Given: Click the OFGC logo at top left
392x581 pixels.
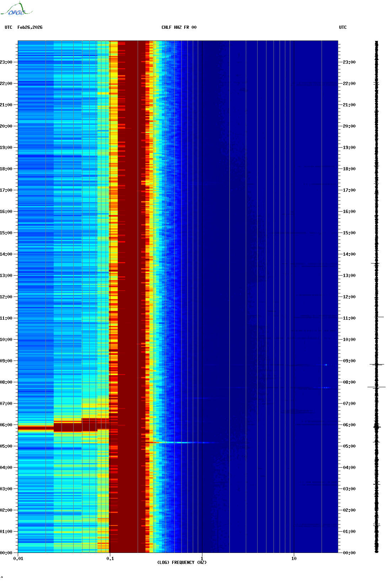Looking at the screenshot, I should [x=16, y=9].
